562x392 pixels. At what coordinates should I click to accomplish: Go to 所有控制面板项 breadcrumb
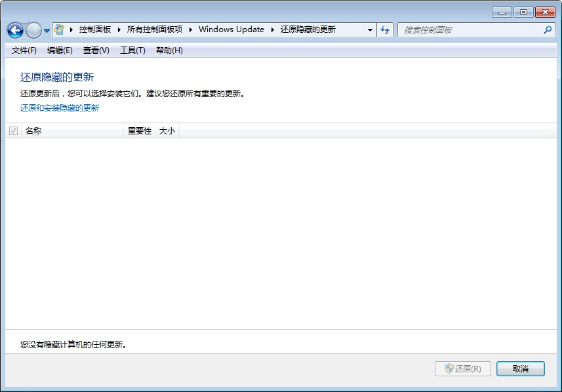(155, 29)
